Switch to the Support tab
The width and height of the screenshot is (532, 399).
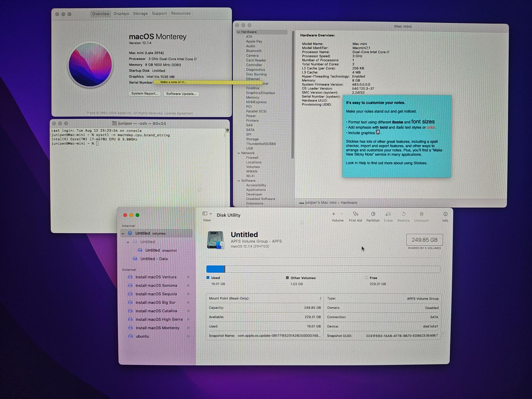159,13
